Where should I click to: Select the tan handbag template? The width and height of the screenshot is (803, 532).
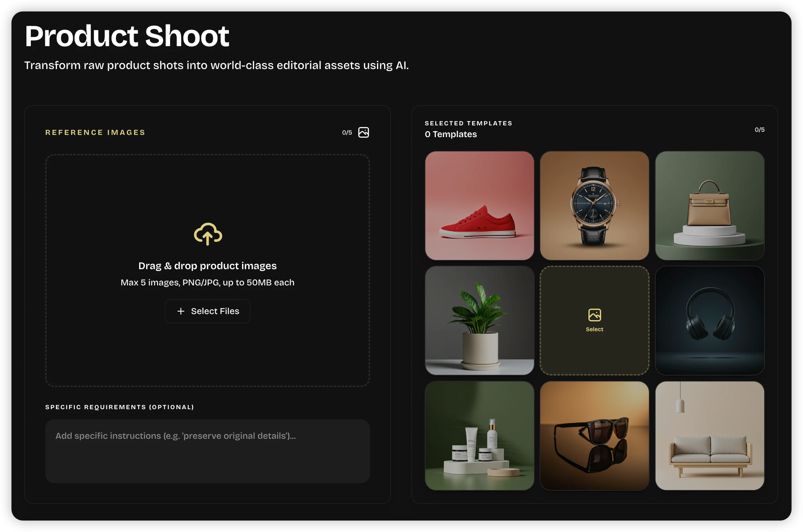coord(709,206)
